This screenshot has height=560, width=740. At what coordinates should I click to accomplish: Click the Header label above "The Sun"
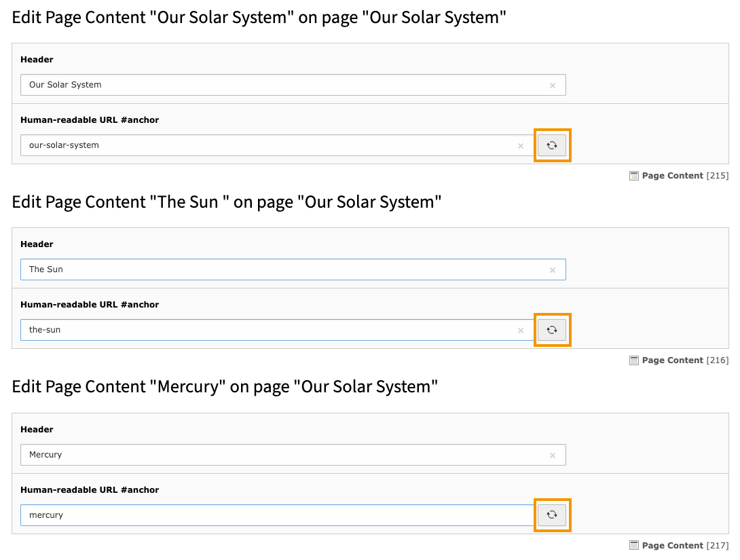coord(37,244)
